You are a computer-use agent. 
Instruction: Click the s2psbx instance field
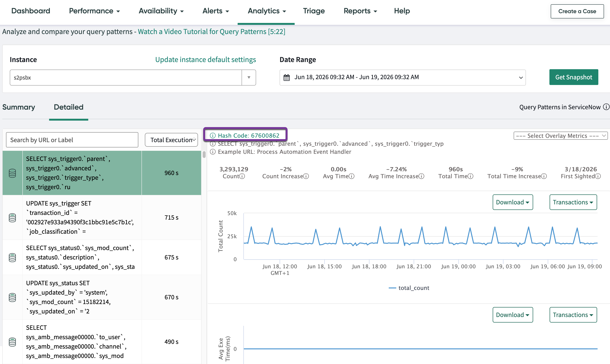coord(126,77)
